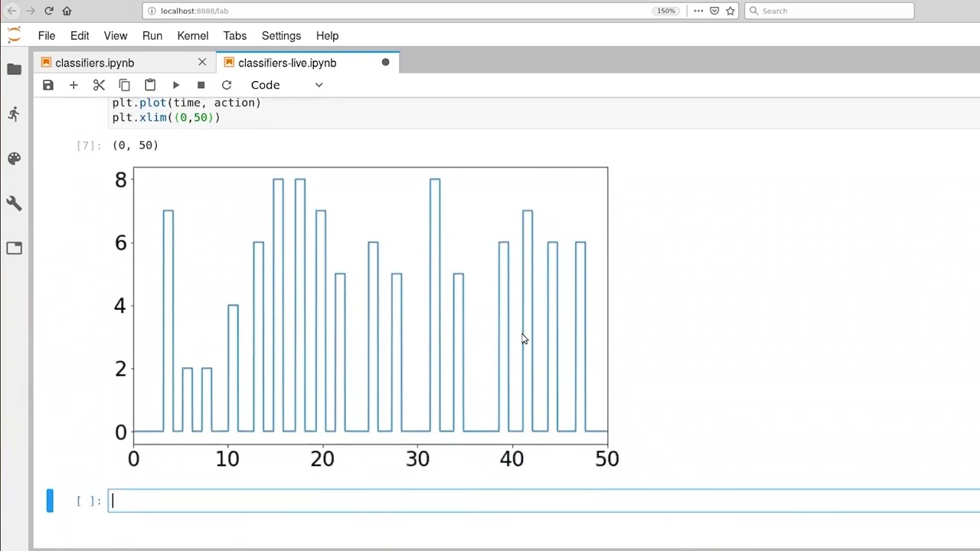
Task: Open the Code cell type dropdown
Action: click(287, 85)
